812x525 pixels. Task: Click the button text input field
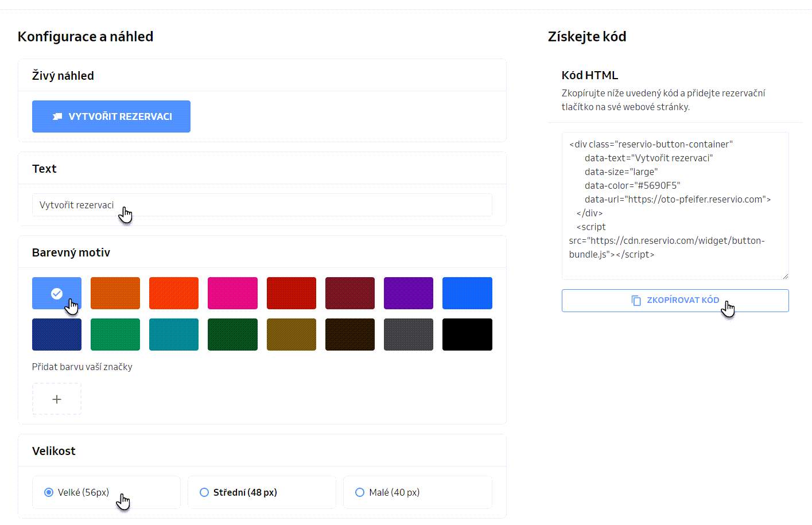(262, 205)
